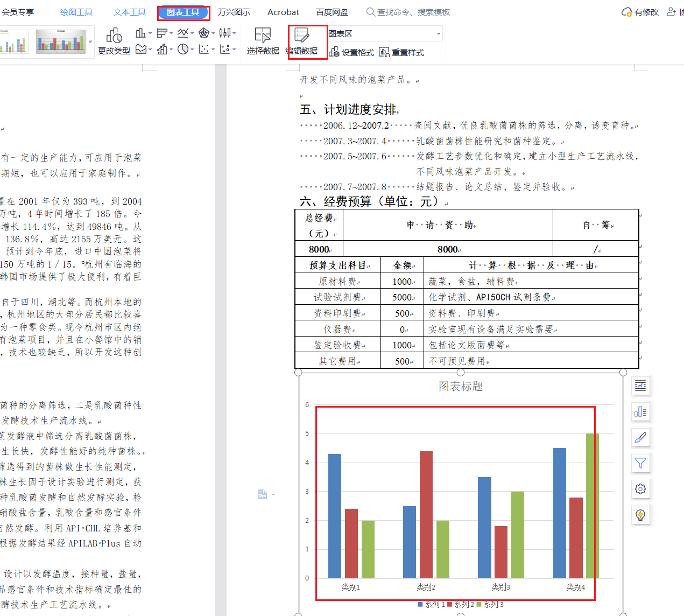The width and height of the screenshot is (684, 616).
Task: Click the chart settings gear side icon
Action: [640, 489]
